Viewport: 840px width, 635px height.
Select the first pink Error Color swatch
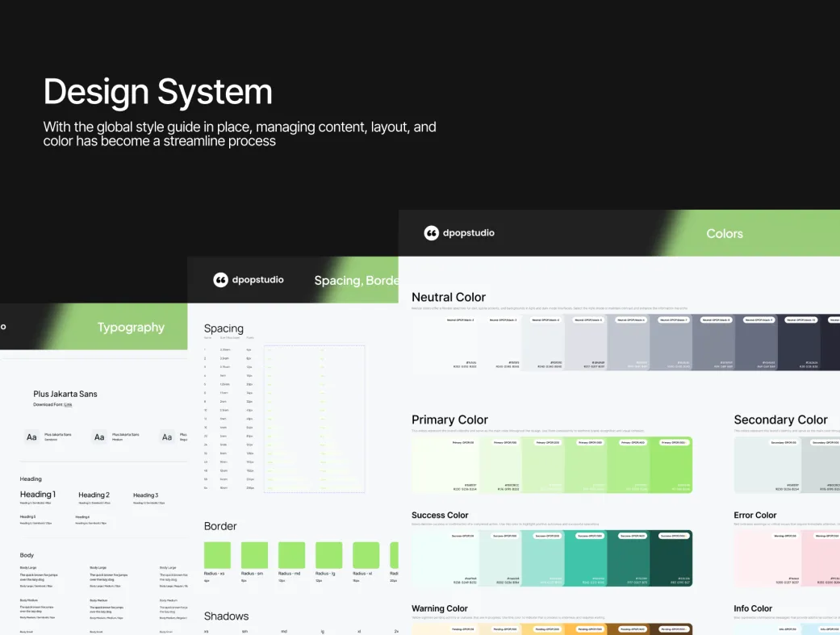pos(767,558)
